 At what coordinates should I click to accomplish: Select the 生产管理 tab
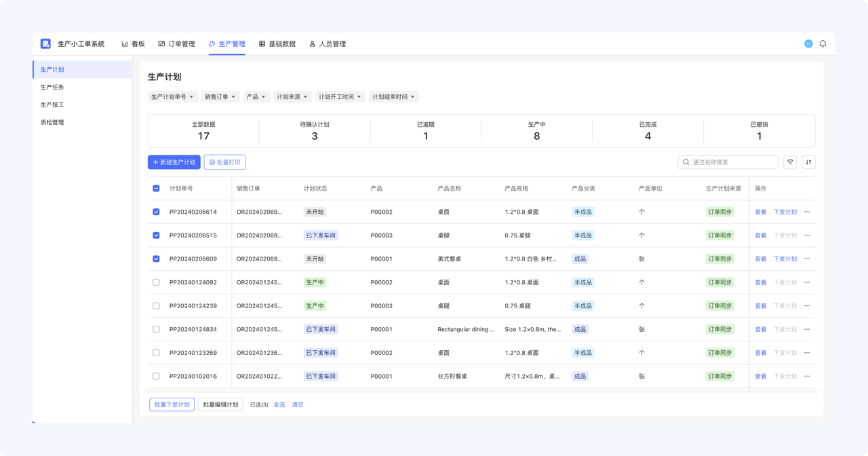point(227,43)
